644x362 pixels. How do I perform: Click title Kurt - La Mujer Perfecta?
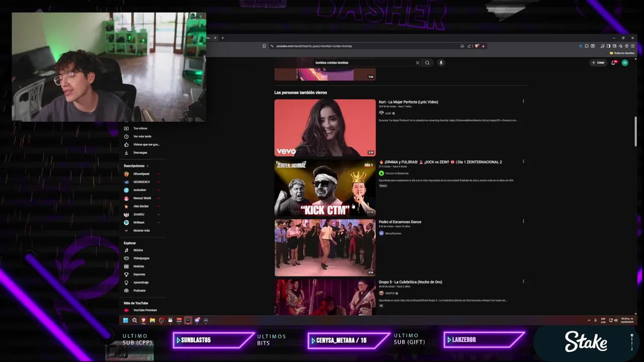(x=408, y=102)
